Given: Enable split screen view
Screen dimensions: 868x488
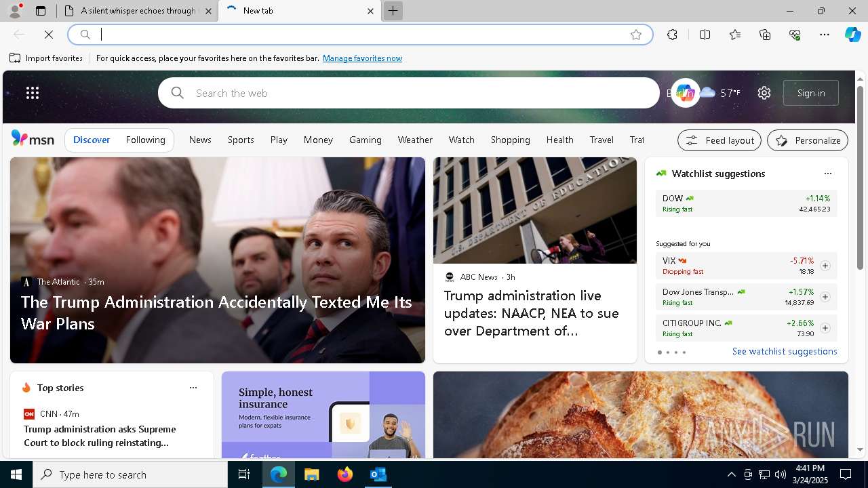Looking at the screenshot, I should point(705,35).
